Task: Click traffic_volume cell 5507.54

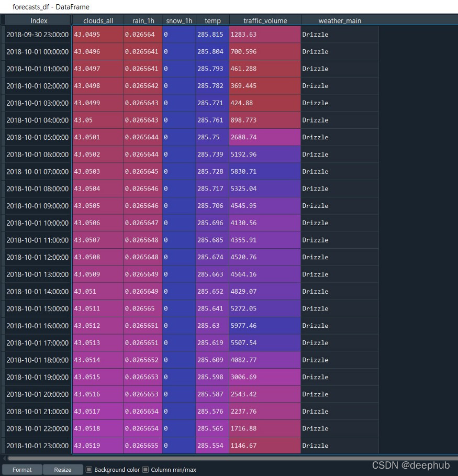Action: (x=265, y=343)
